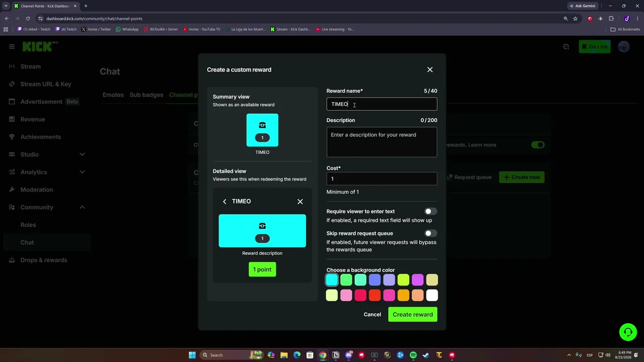Open the Sub badges tab
The image size is (644, 362).
tap(146, 95)
